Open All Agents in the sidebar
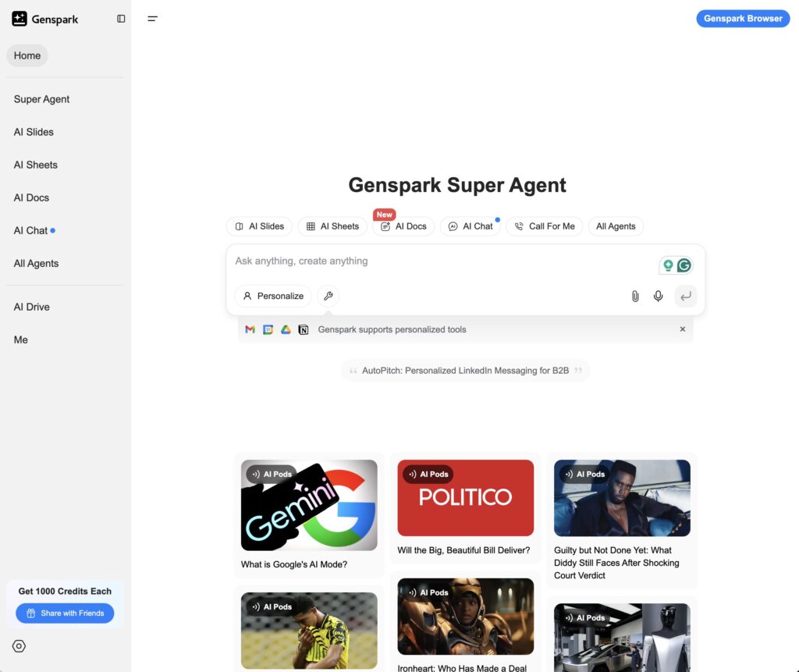The width and height of the screenshot is (799, 672). [x=36, y=264]
